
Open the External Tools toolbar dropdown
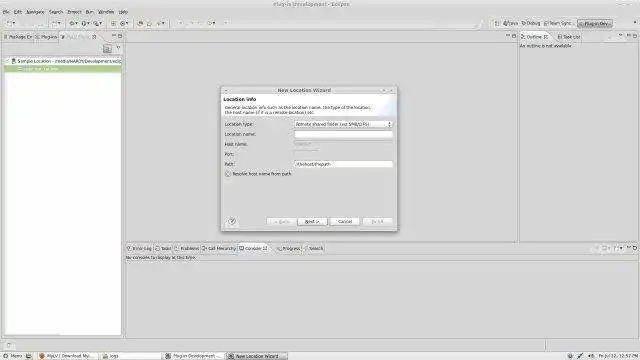tap(101, 23)
